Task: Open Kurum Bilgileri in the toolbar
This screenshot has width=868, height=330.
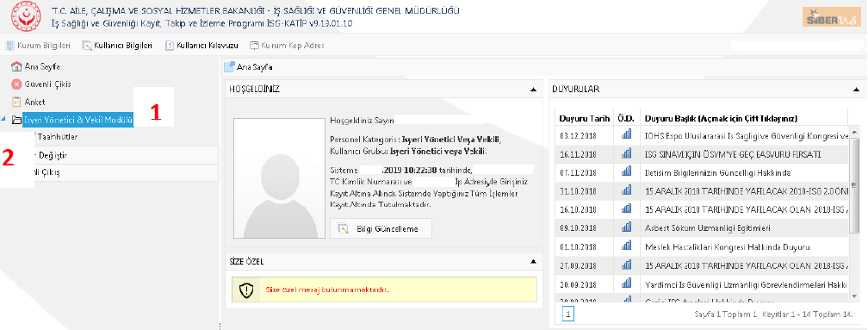Action: point(38,46)
